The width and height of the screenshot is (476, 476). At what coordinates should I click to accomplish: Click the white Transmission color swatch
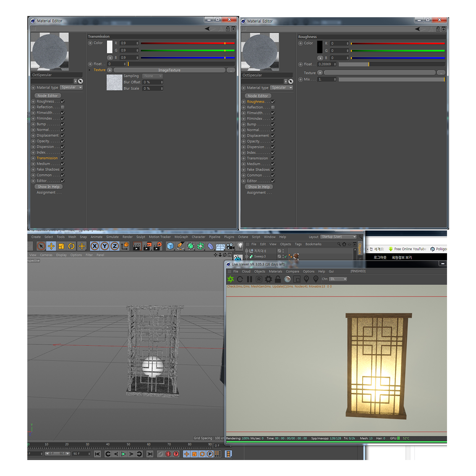click(x=110, y=47)
